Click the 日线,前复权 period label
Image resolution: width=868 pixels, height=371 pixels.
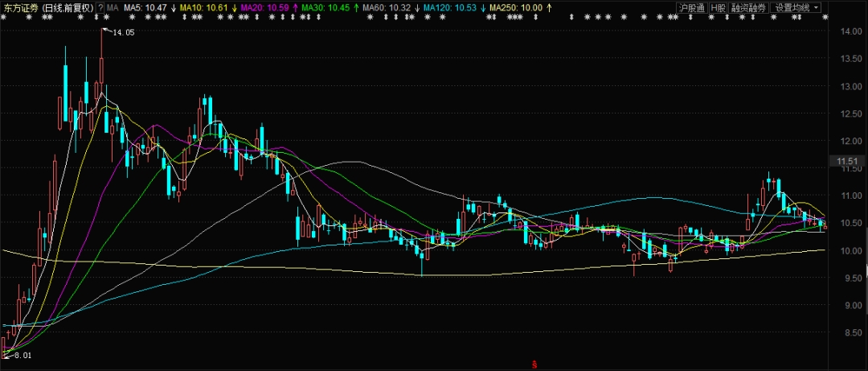coord(69,7)
